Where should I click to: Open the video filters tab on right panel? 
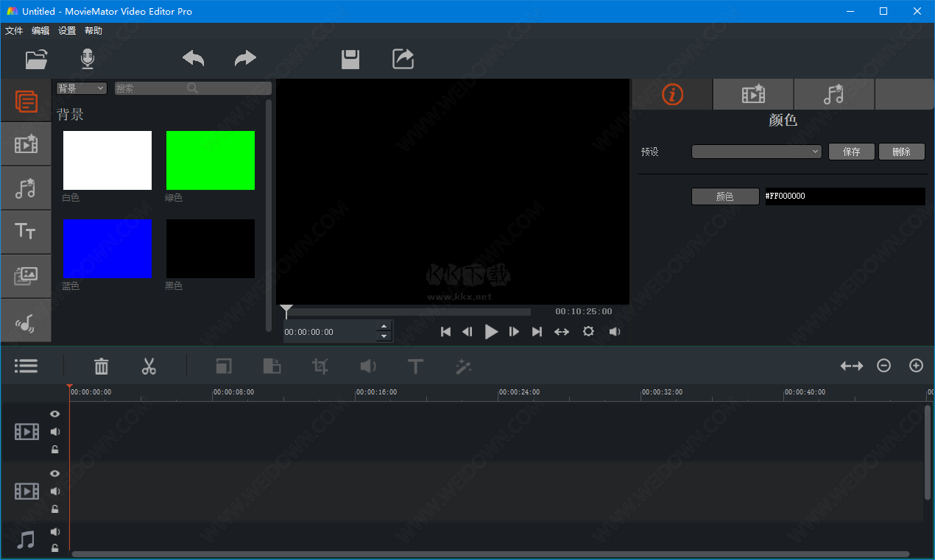click(x=752, y=94)
